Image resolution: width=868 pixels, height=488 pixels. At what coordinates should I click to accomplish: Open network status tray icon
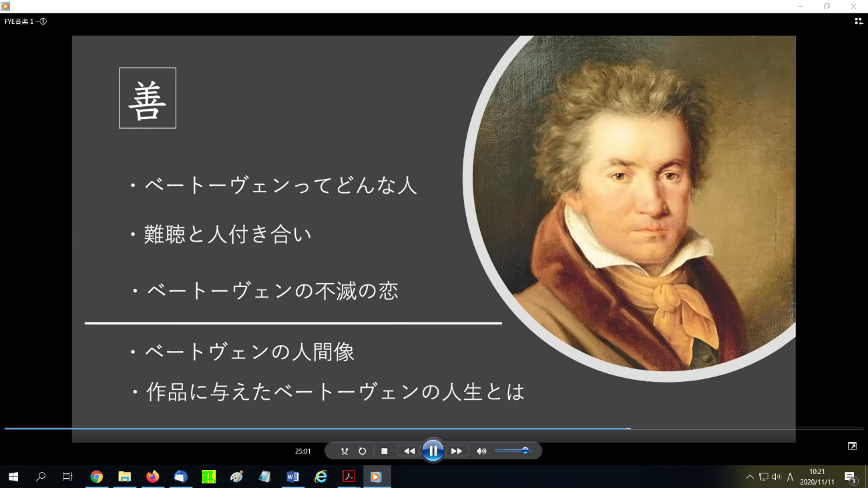(x=764, y=477)
